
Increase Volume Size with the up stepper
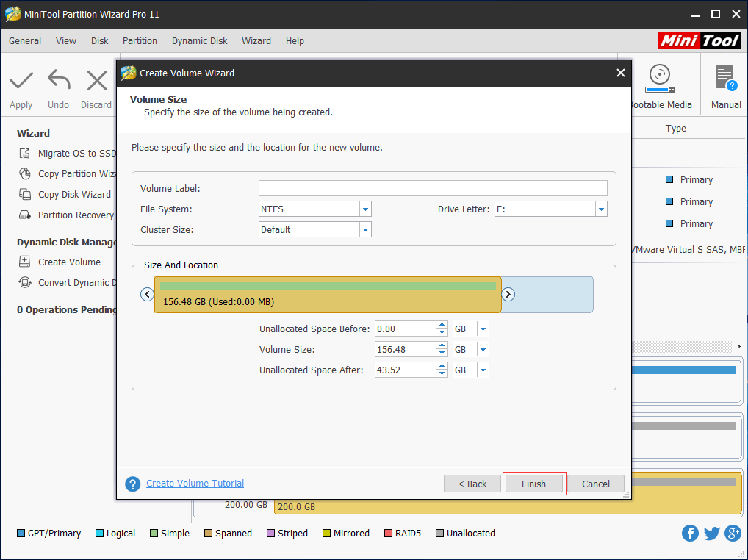pos(442,345)
